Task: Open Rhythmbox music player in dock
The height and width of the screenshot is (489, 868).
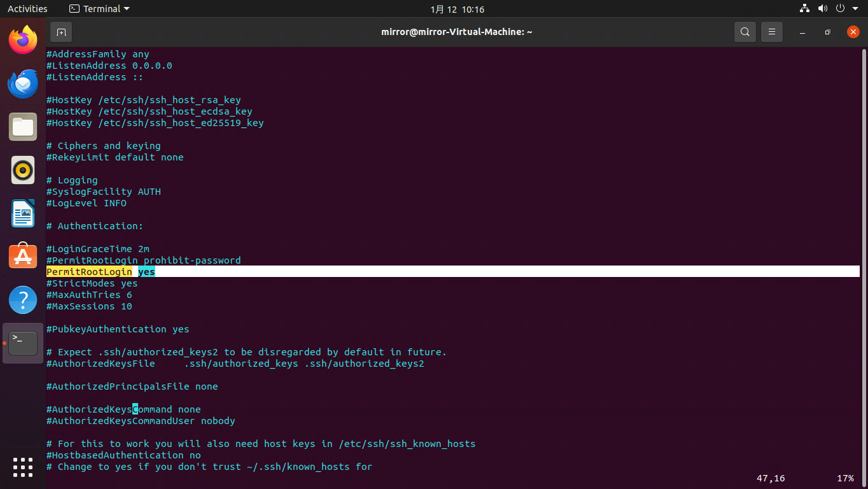Action: (x=23, y=170)
